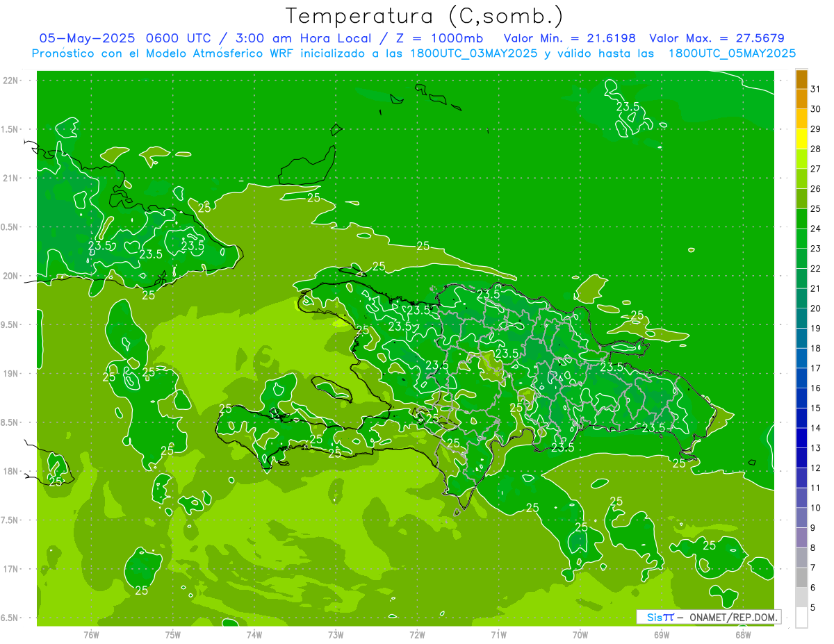Screen dimensions: 834x644
Task: Click the purple swatch between 9 and 10
Action: [801, 518]
